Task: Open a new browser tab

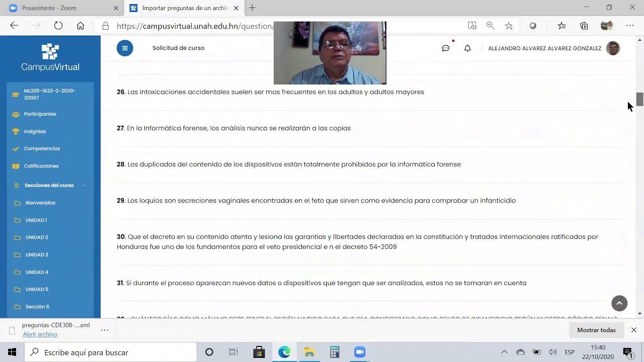Action: pos(252,8)
